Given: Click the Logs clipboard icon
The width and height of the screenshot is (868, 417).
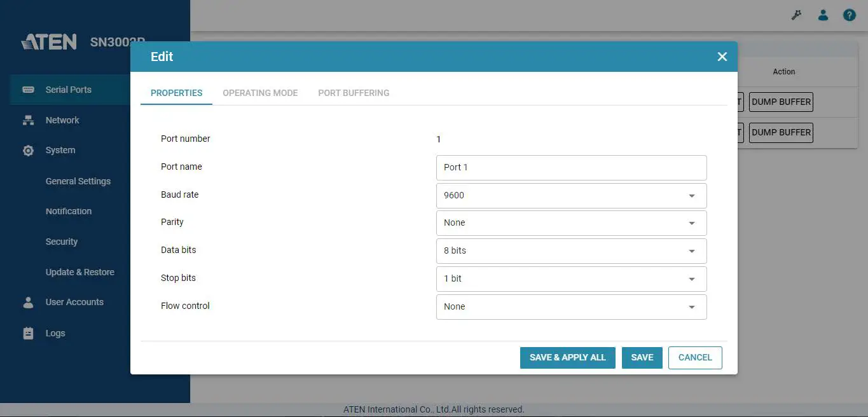Looking at the screenshot, I should [x=28, y=333].
